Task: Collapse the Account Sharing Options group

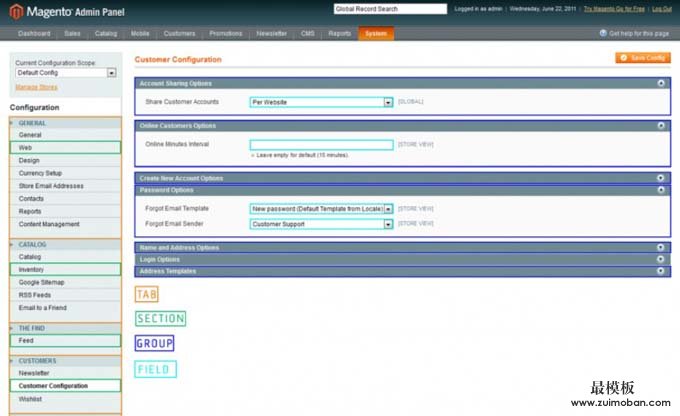Action: click(x=660, y=83)
